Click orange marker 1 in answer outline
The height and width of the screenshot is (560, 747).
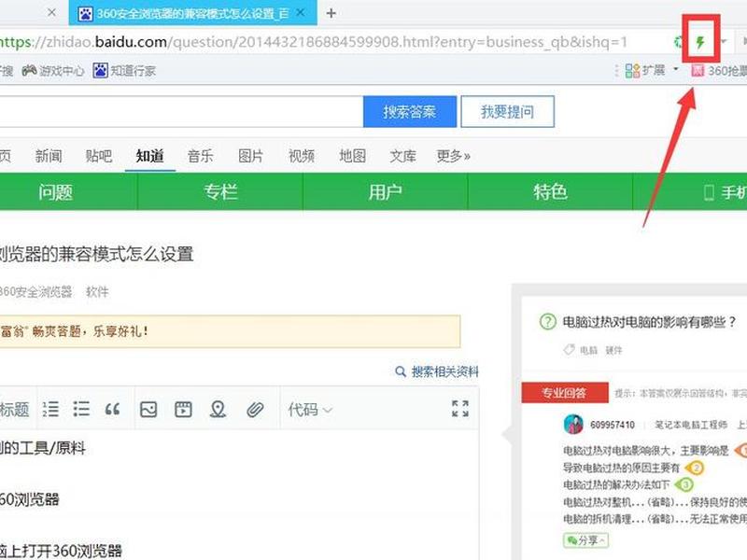tap(741, 450)
